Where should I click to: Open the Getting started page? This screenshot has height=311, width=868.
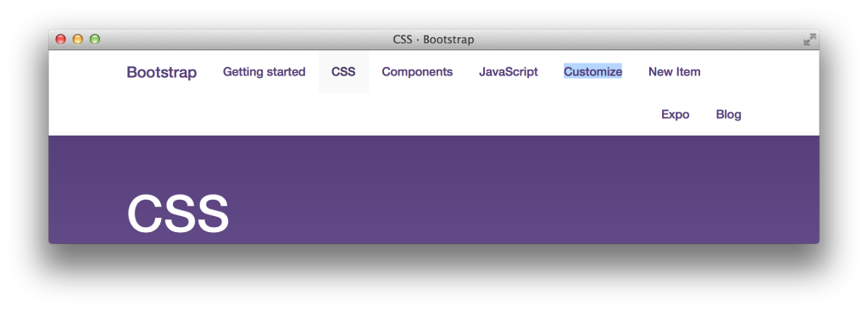tap(264, 72)
